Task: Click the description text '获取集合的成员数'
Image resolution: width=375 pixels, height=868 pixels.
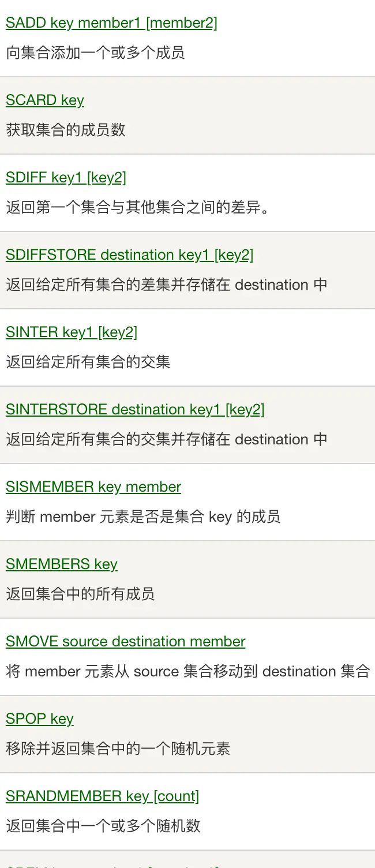Action: coord(66,130)
